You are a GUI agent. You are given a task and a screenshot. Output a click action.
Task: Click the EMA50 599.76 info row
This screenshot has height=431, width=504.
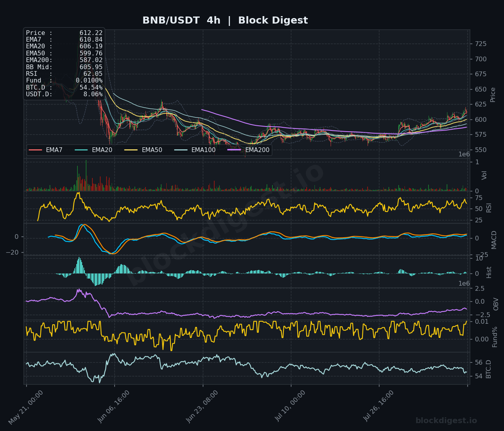(64, 53)
